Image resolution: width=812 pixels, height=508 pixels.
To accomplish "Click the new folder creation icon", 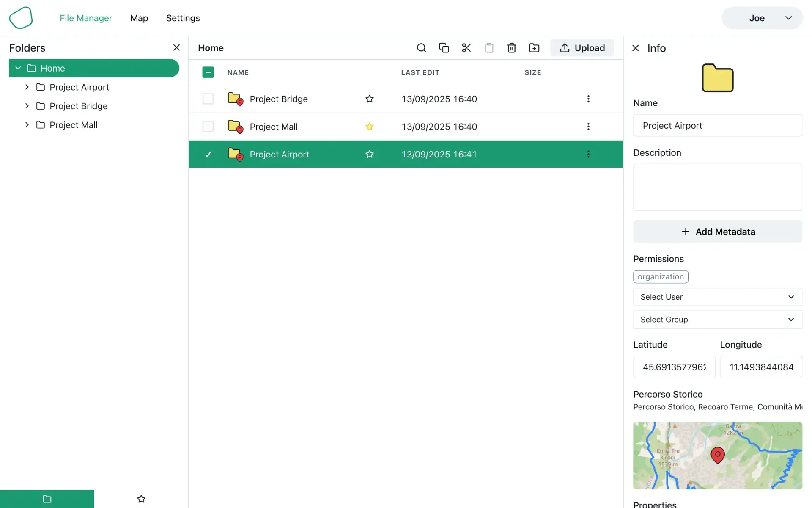I will (534, 48).
